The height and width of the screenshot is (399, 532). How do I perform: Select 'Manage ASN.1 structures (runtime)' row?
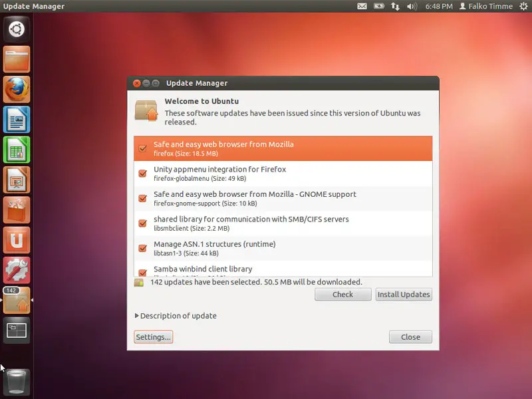pos(283,248)
